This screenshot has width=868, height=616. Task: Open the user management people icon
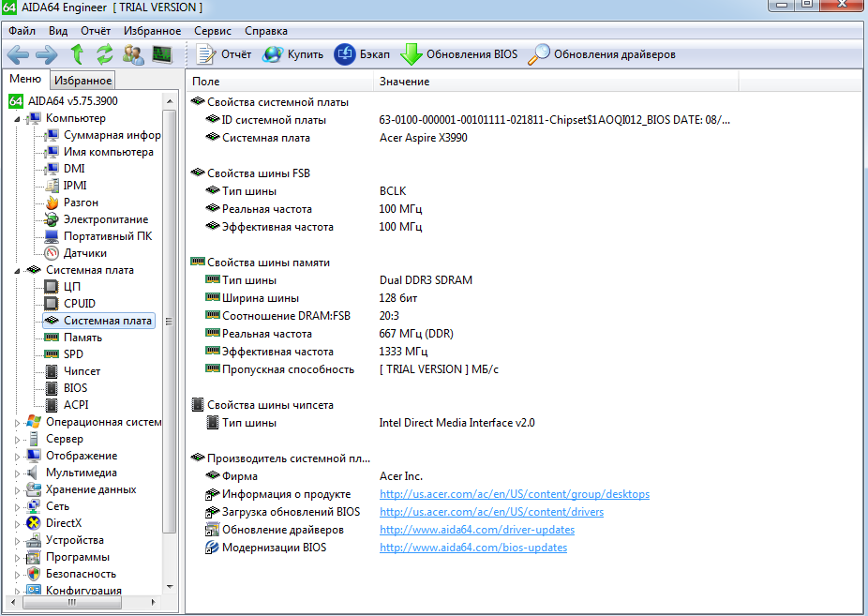[x=133, y=54]
